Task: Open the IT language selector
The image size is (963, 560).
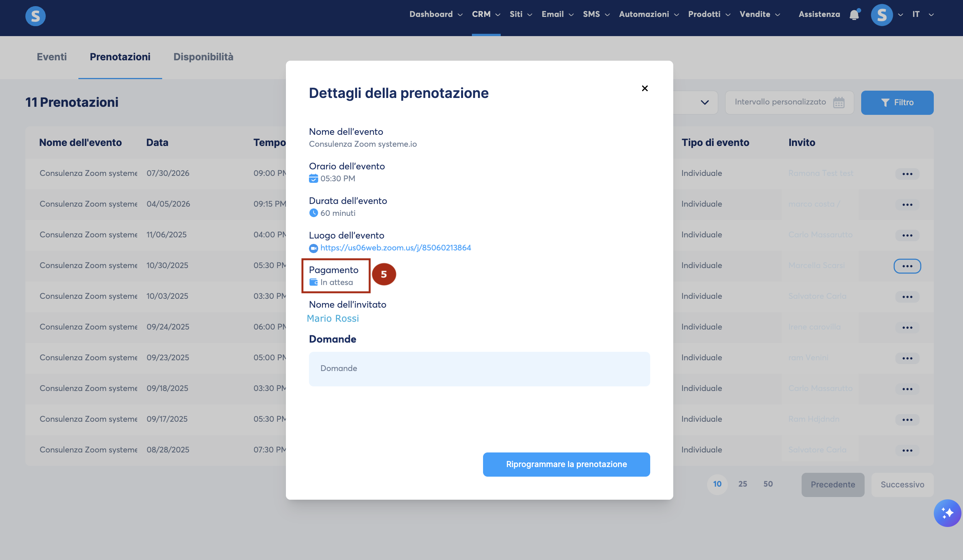Action: coord(923,14)
